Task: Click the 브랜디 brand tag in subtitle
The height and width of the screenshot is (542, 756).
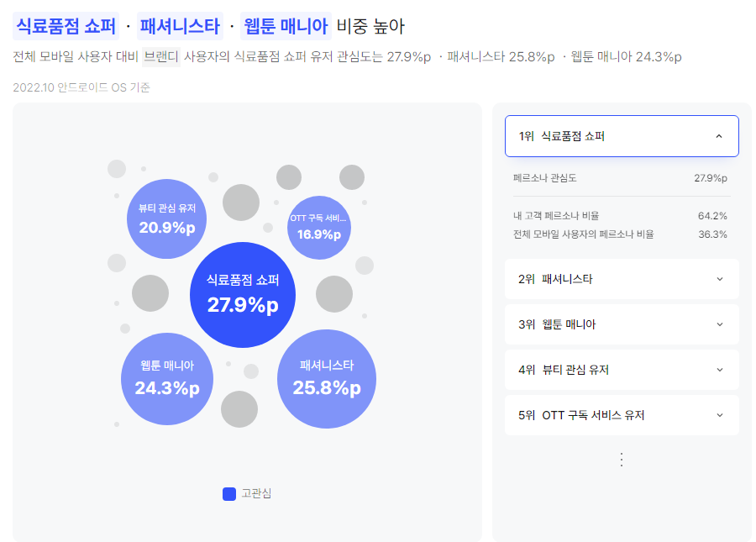Action: (x=161, y=57)
